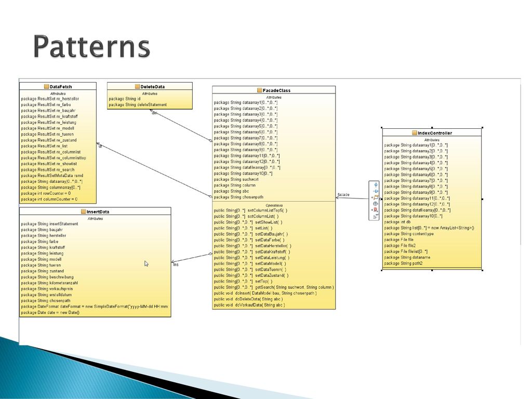532x399 pixels.
Task: Click 'package int db' in IndexController
Action: tap(397, 222)
